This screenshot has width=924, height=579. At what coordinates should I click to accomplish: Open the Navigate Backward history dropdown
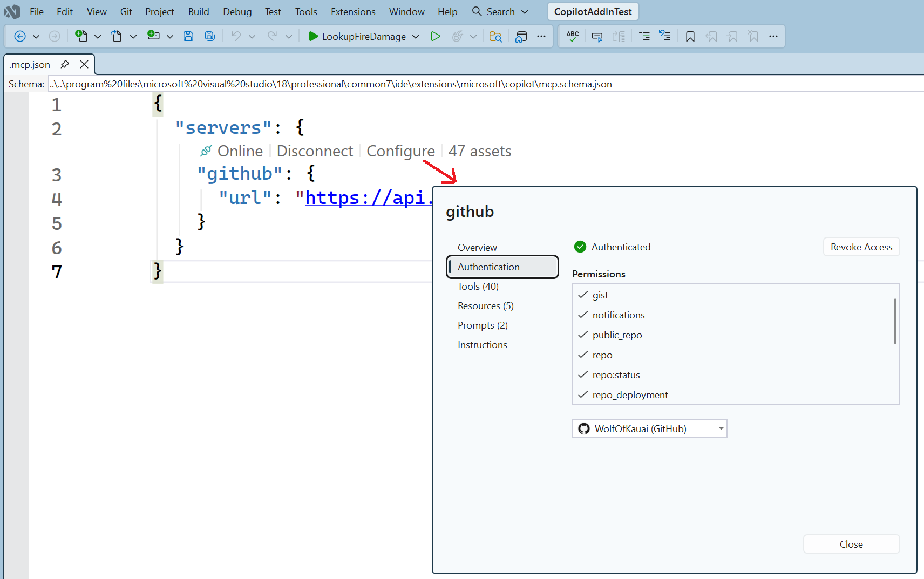[x=36, y=36]
